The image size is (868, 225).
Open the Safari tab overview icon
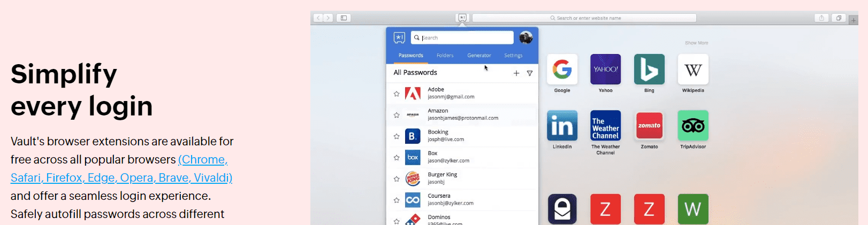[839, 18]
